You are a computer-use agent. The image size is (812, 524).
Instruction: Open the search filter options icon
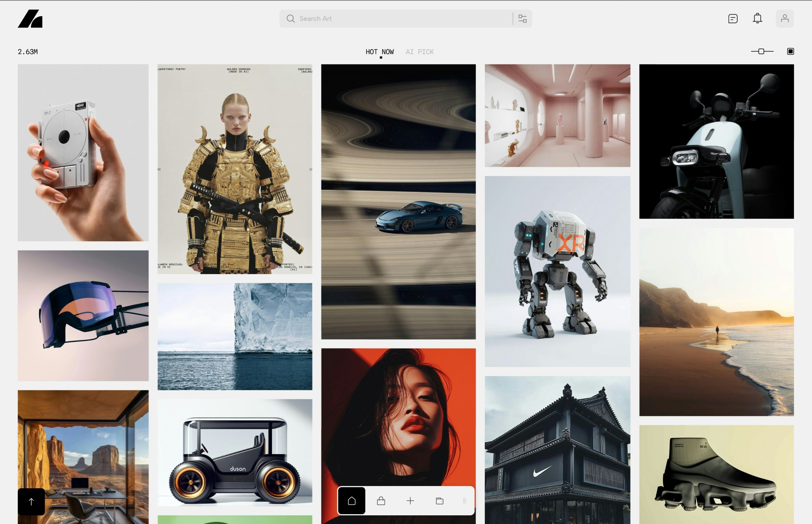tap(522, 19)
